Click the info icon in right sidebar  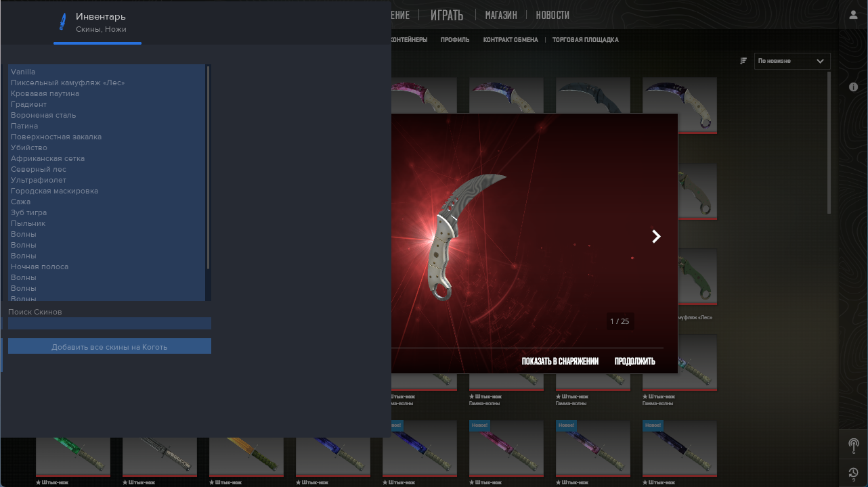point(853,87)
